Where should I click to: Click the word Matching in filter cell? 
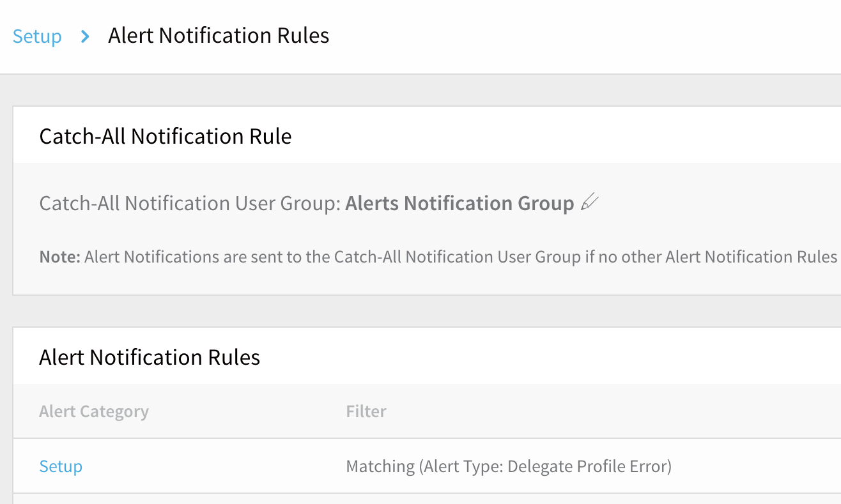380,466
